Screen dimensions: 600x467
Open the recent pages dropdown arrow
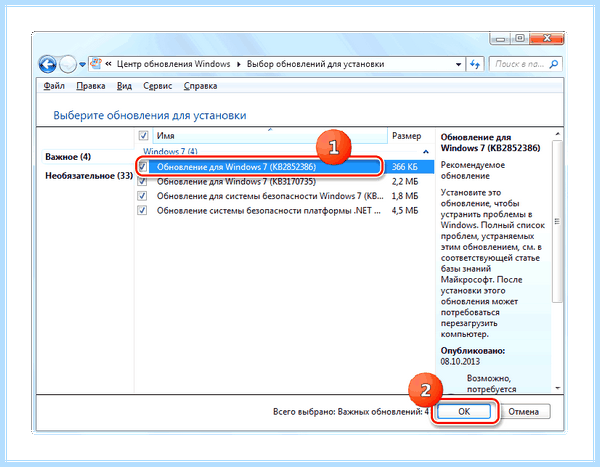pos(82,64)
